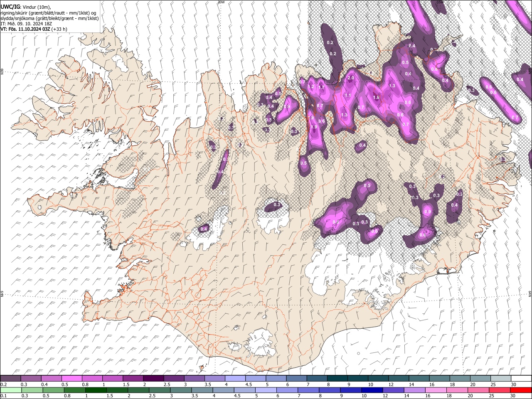Click the bottom legend row's 2.5 label
Screen dimensions: 532x399
tap(152, 396)
